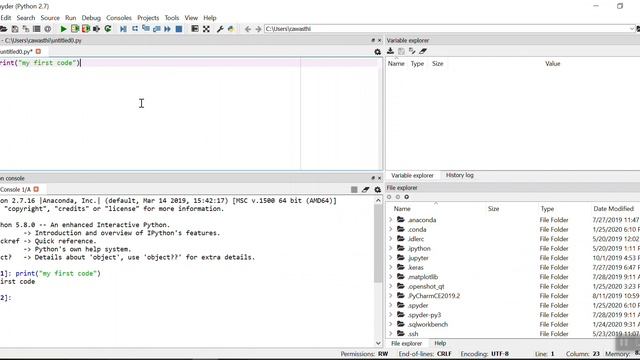Screen dimensions: 640x360
Task: Sort variables by Value column header
Action: click(553, 64)
